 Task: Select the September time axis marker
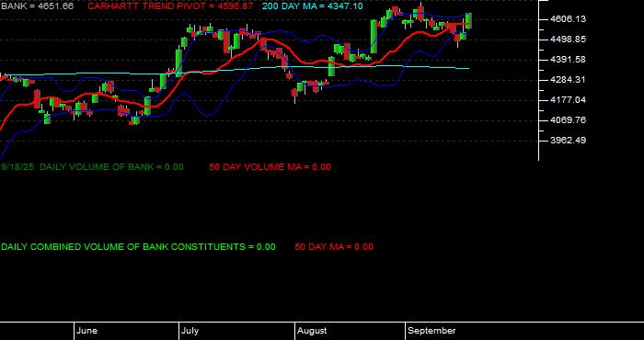click(x=431, y=331)
